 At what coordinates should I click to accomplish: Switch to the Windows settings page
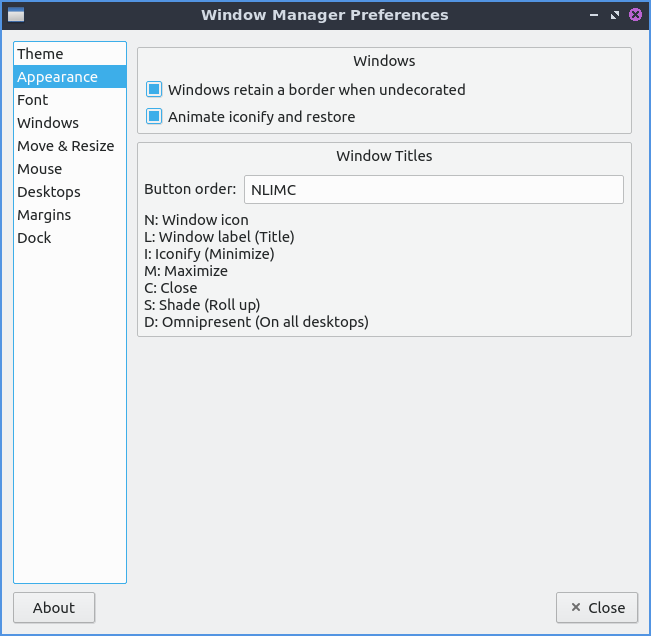48,123
